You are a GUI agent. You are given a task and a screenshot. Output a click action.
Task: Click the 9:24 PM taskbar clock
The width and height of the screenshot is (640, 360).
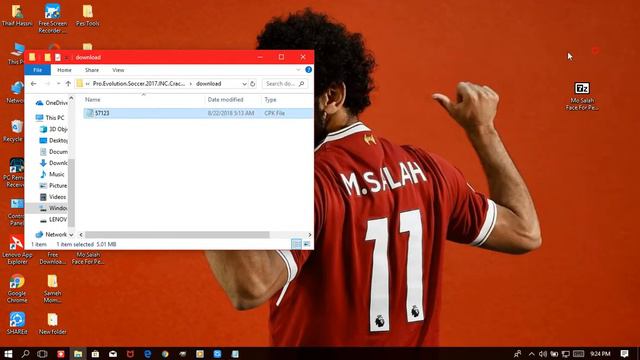600,353
